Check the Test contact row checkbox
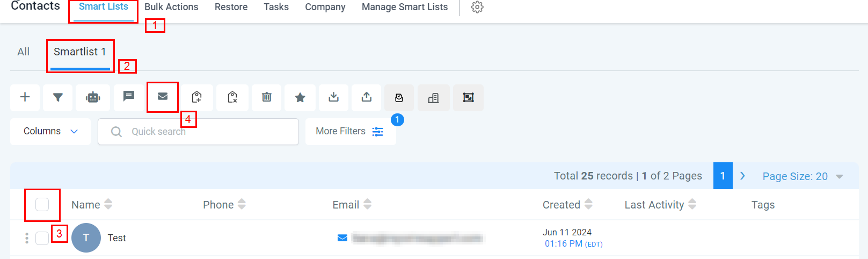The width and height of the screenshot is (868, 259). tap(42, 238)
